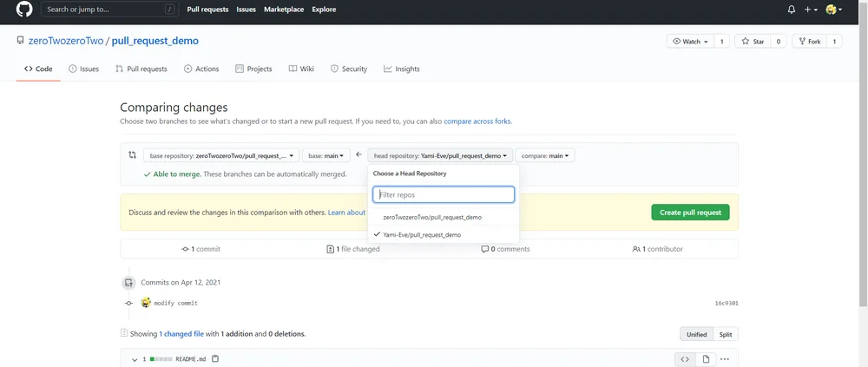
Task: Switch to the Actions tab
Action: 201,69
